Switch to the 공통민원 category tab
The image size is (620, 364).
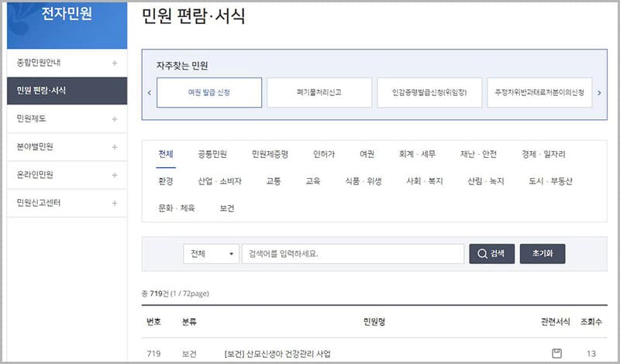[212, 154]
